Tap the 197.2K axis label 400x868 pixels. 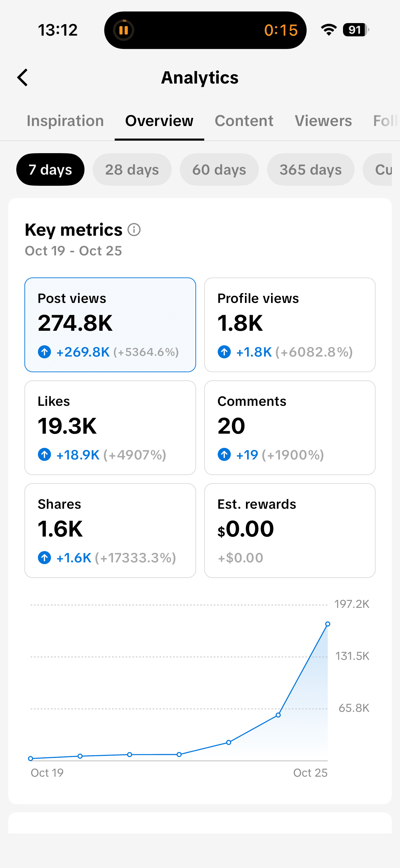click(x=352, y=604)
